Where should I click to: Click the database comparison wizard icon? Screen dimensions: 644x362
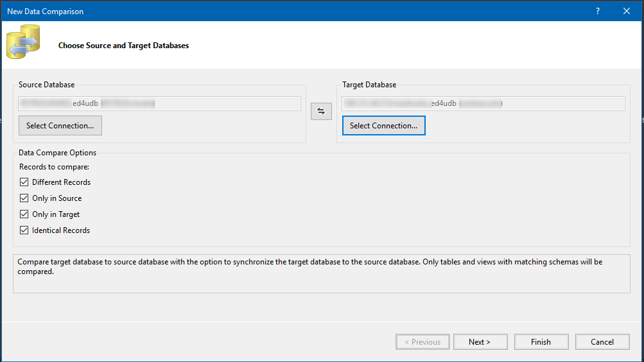[x=23, y=42]
